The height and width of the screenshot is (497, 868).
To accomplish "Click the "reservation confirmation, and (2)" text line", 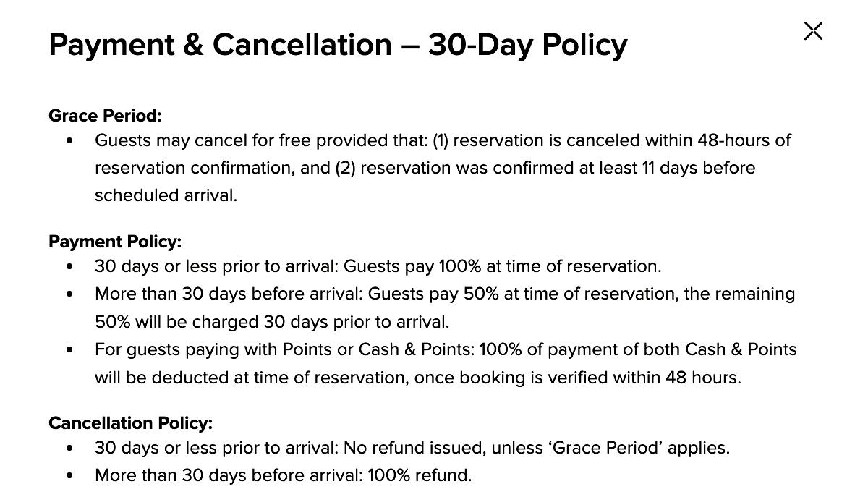I will 425,168.
